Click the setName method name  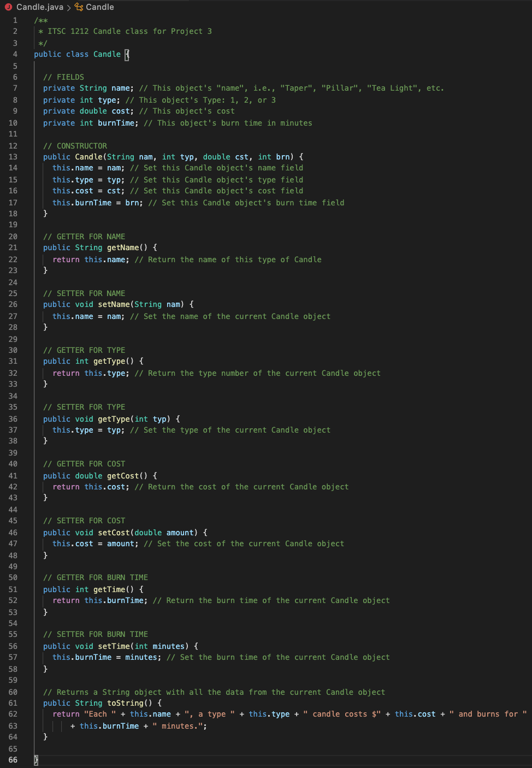[x=114, y=304]
